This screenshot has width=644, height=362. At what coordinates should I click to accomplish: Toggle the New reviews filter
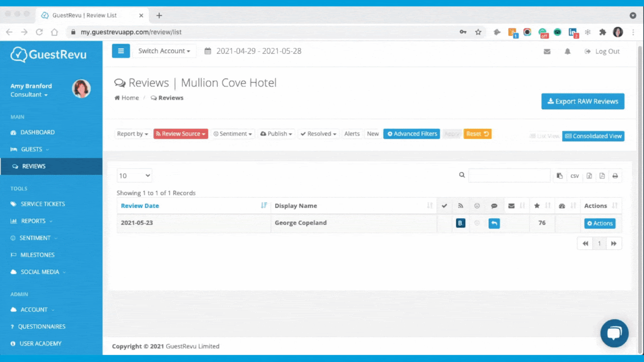373,134
